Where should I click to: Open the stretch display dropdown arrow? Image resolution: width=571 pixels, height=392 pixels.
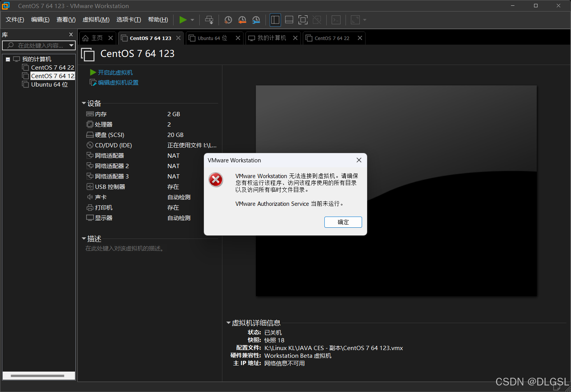(x=365, y=20)
